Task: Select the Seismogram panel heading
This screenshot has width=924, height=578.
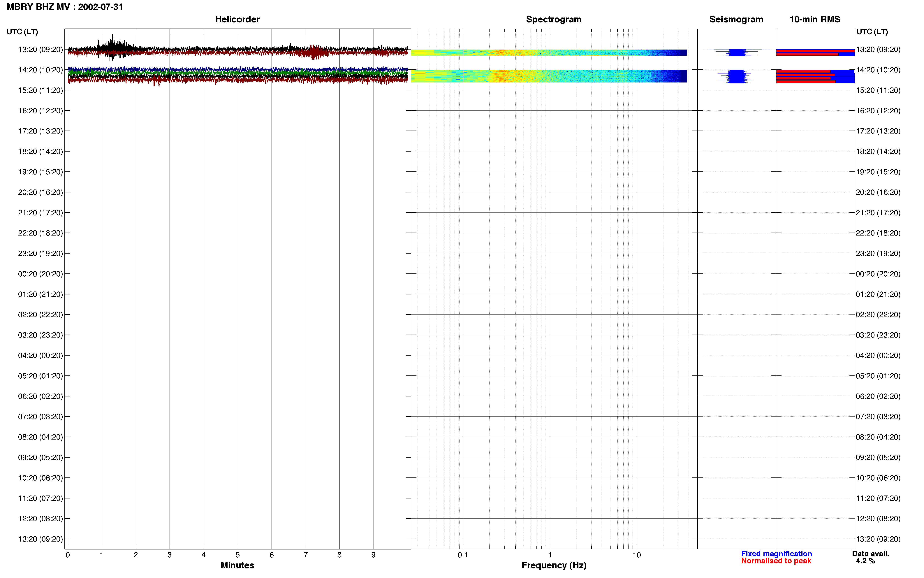Action: pyautogui.click(x=736, y=20)
